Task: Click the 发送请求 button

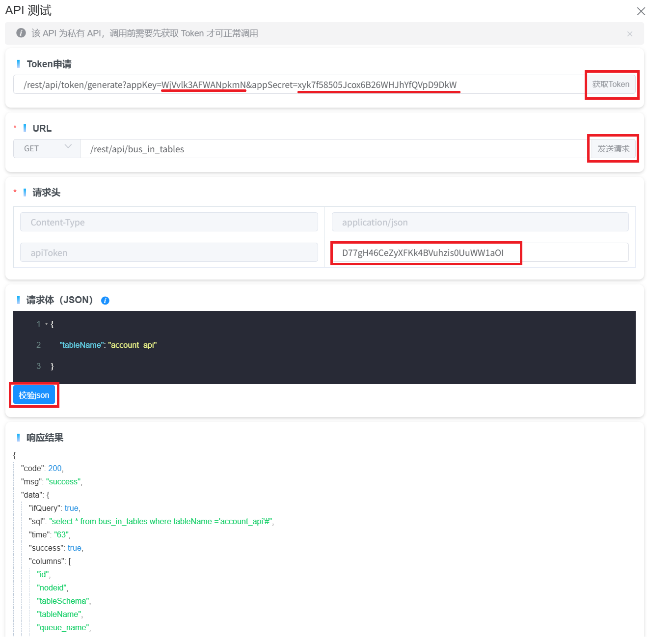Action: coord(613,148)
